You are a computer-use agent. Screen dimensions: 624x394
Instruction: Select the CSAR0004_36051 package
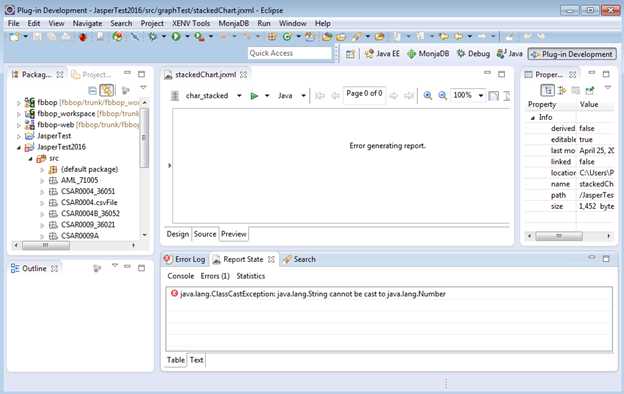point(88,191)
